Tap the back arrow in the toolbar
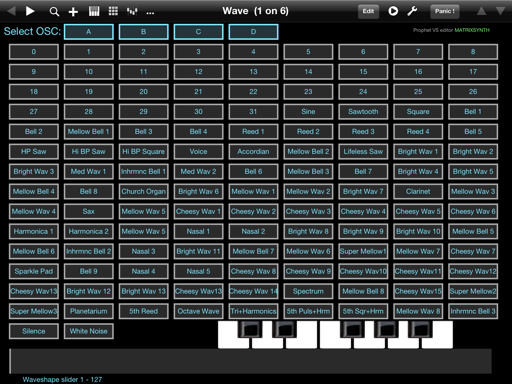 11,11
